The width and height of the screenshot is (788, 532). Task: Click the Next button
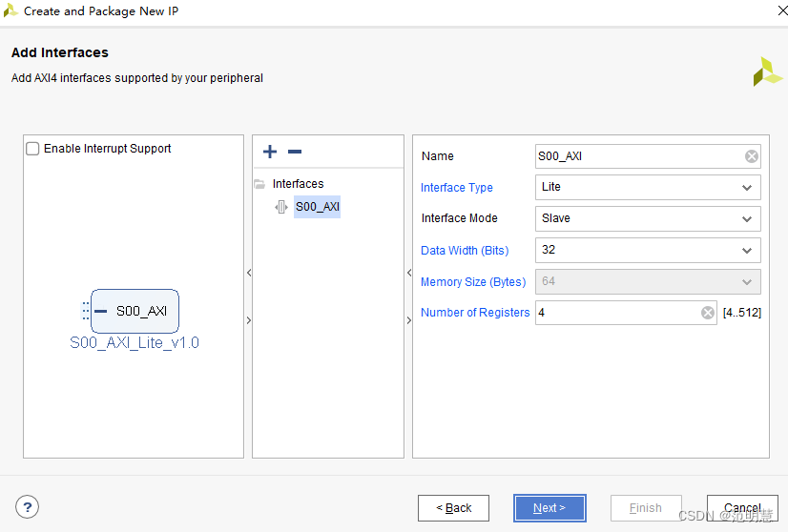tap(550, 508)
